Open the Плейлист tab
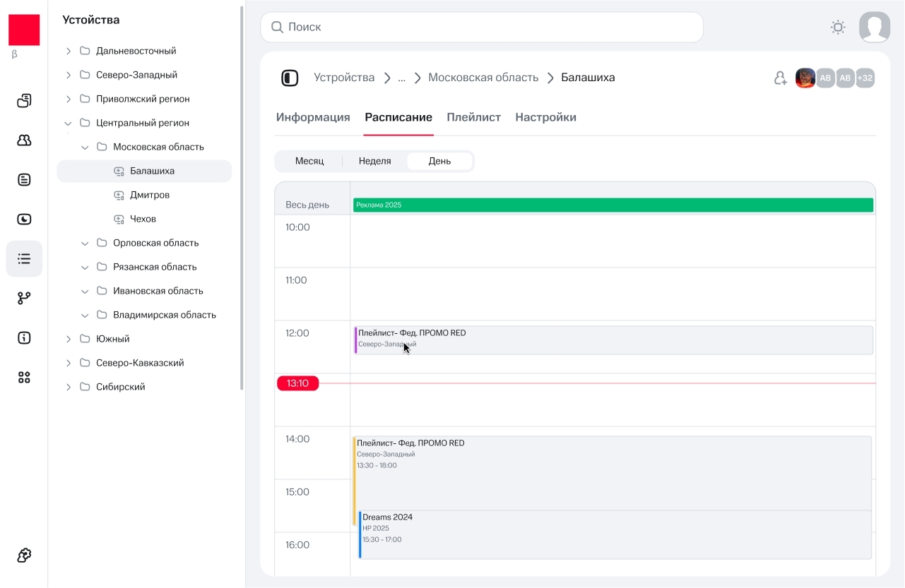 473,117
